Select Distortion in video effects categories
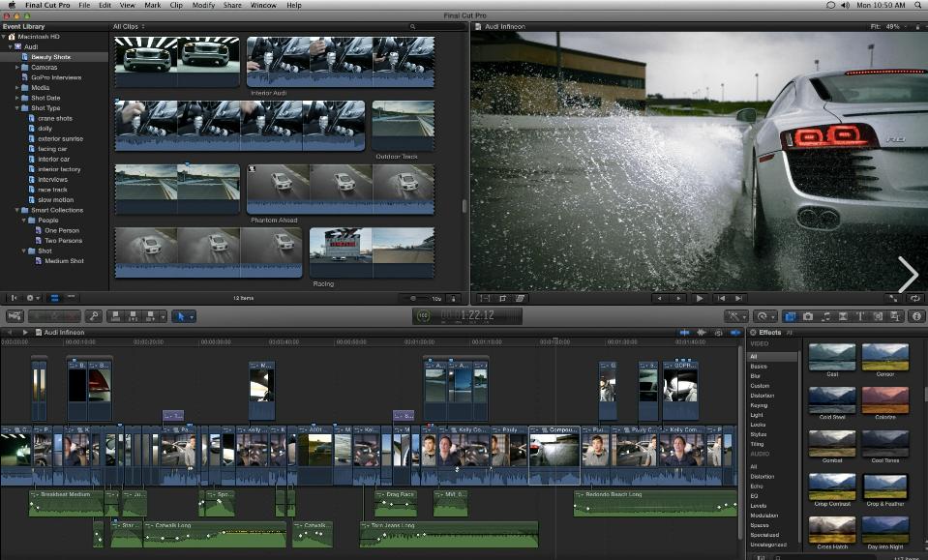The image size is (928, 560). (761, 395)
